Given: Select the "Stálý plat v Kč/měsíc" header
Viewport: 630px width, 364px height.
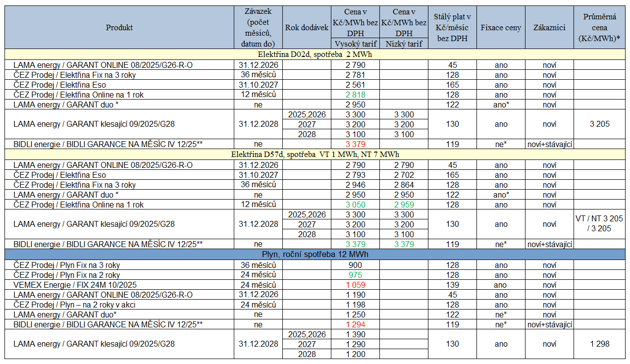Looking at the screenshot, I should 452,28.
